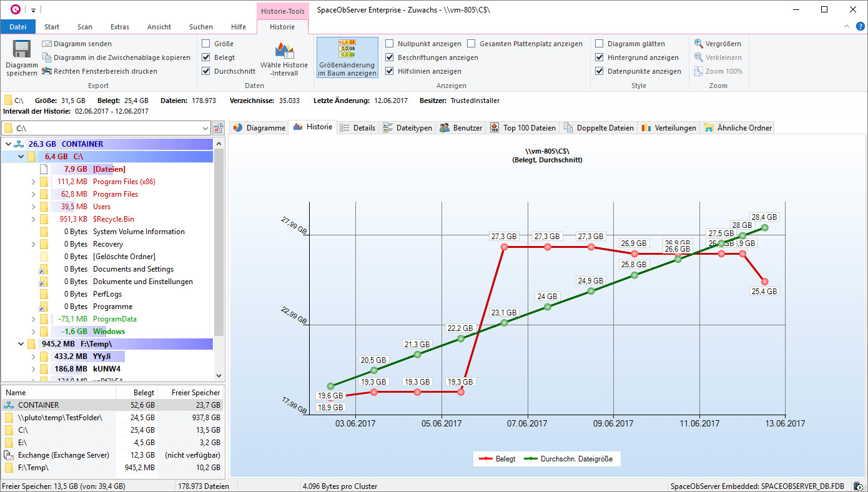
Task: Click Diagramm senden in Export group
Action: click(77, 44)
